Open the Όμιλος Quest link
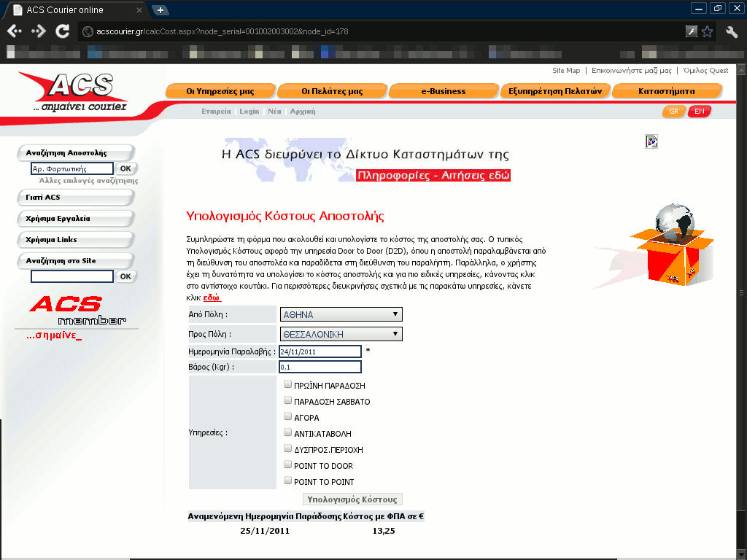This screenshot has width=747, height=560. coord(705,71)
